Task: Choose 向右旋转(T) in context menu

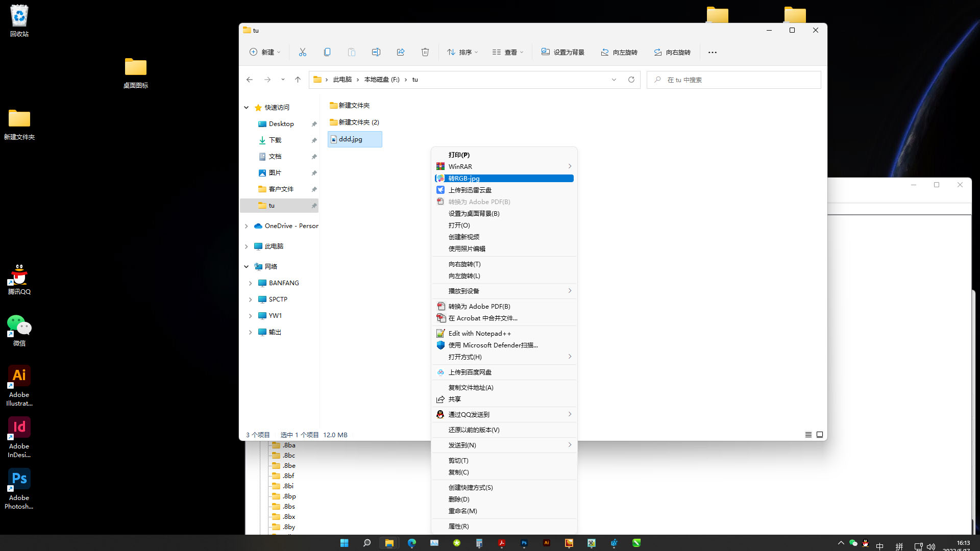Action: click(504, 264)
